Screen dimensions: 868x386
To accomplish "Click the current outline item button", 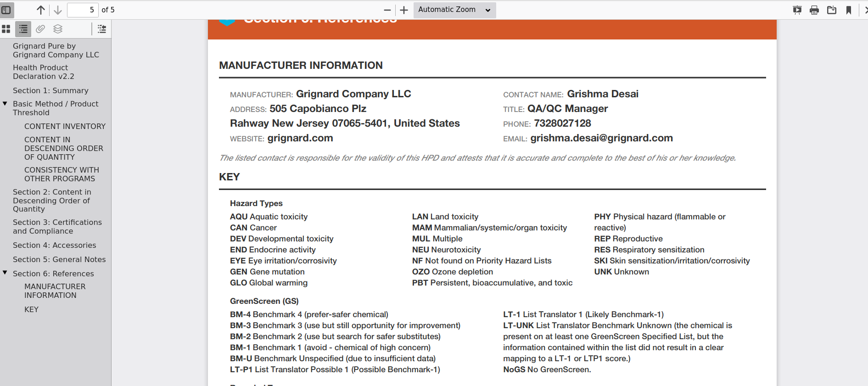I will coord(102,29).
